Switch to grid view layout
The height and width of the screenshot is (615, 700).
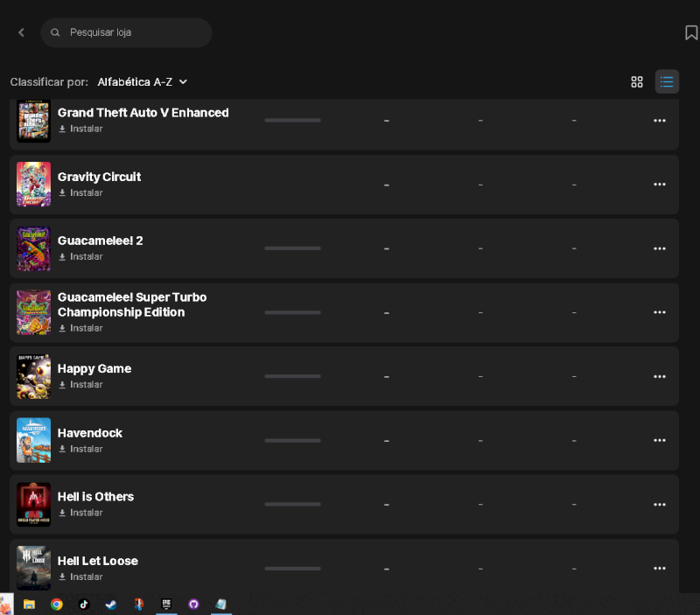click(637, 81)
